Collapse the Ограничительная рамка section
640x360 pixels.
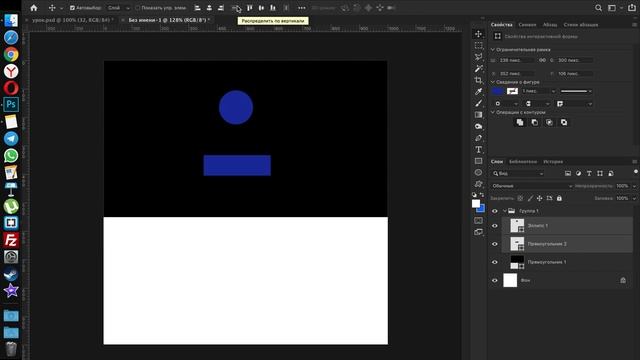[493, 49]
